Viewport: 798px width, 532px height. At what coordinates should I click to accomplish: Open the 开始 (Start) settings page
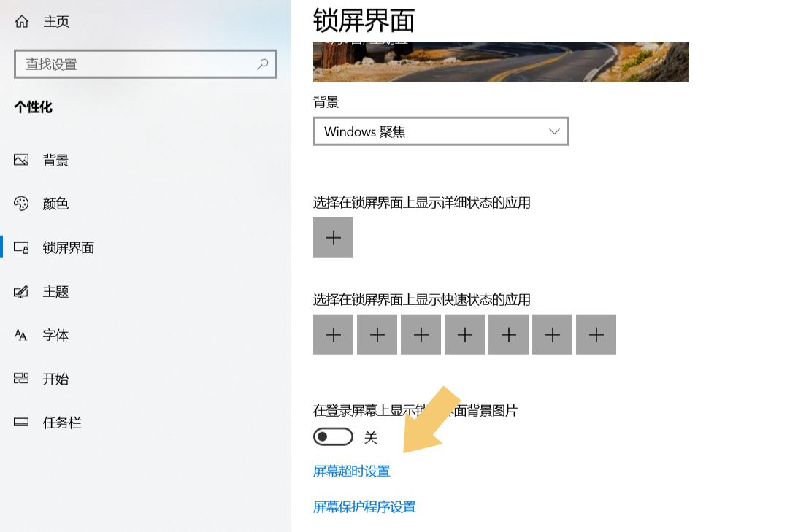(x=55, y=379)
